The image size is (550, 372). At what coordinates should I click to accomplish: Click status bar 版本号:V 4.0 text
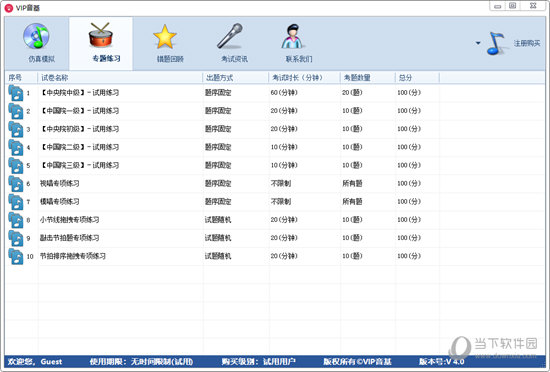(x=441, y=361)
